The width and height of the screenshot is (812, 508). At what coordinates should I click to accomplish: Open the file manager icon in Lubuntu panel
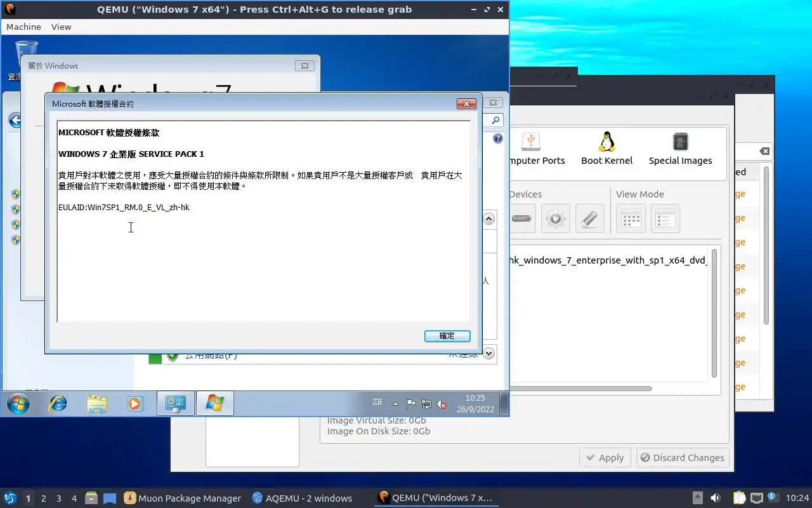pyautogui.click(x=91, y=498)
